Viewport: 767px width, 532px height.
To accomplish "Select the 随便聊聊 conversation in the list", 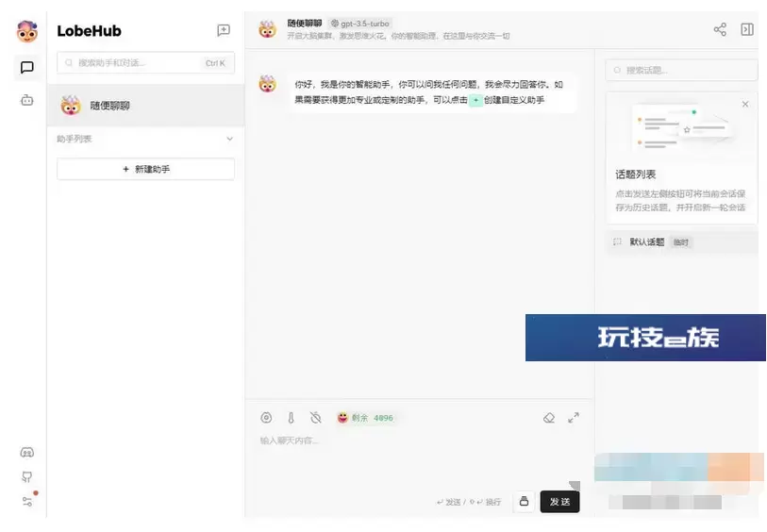I will (x=146, y=106).
